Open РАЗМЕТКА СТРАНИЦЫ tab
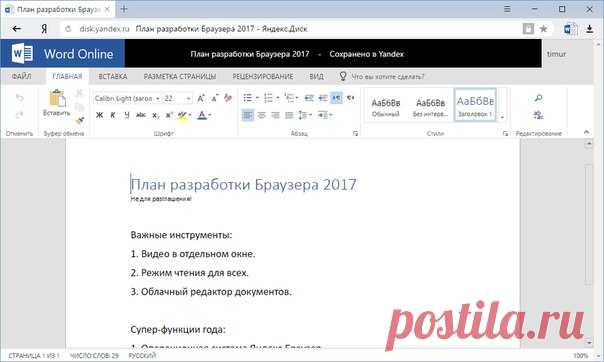 point(180,77)
